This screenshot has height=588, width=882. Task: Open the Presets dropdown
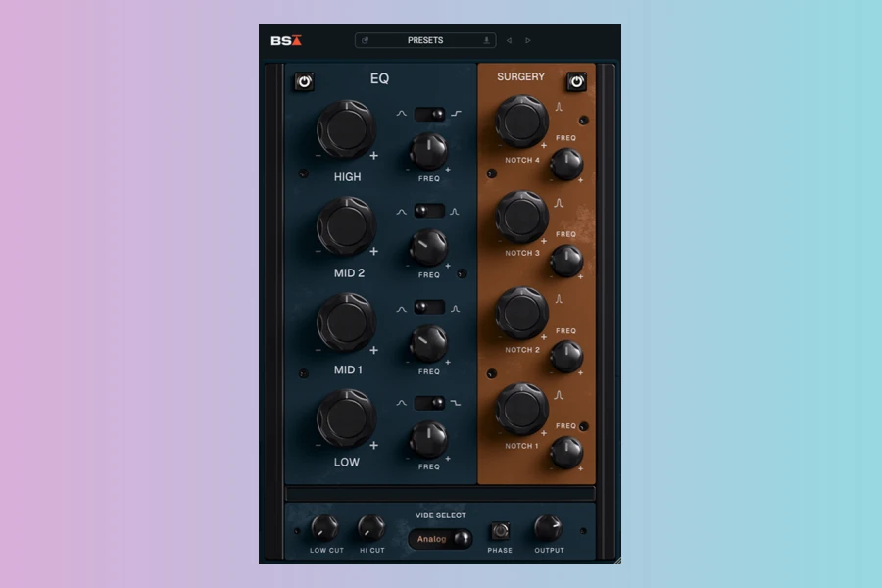point(425,41)
